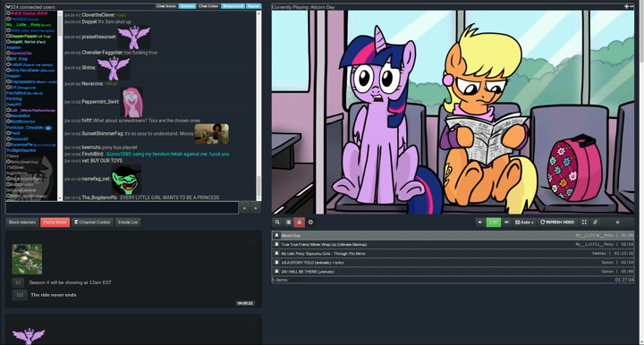The width and height of the screenshot is (644, 345).
Task: Open the Auto quality dropdown
Action: point(524,223)
